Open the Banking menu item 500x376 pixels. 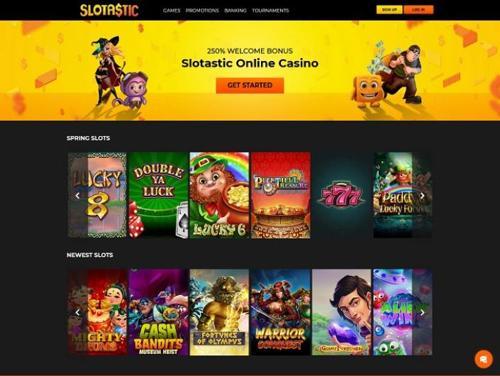(x=235, y=10)
